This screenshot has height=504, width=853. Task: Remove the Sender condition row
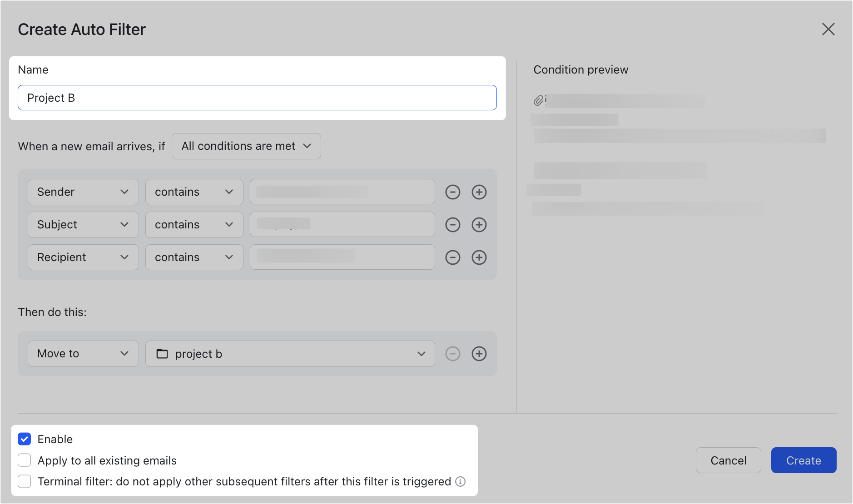(x=452, y=192)
